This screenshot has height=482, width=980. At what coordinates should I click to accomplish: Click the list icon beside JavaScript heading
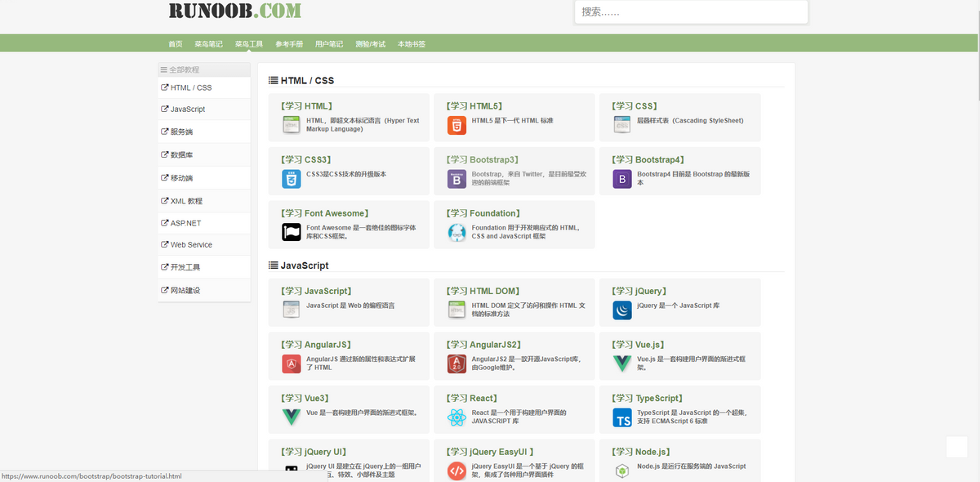tap(274, 266)
